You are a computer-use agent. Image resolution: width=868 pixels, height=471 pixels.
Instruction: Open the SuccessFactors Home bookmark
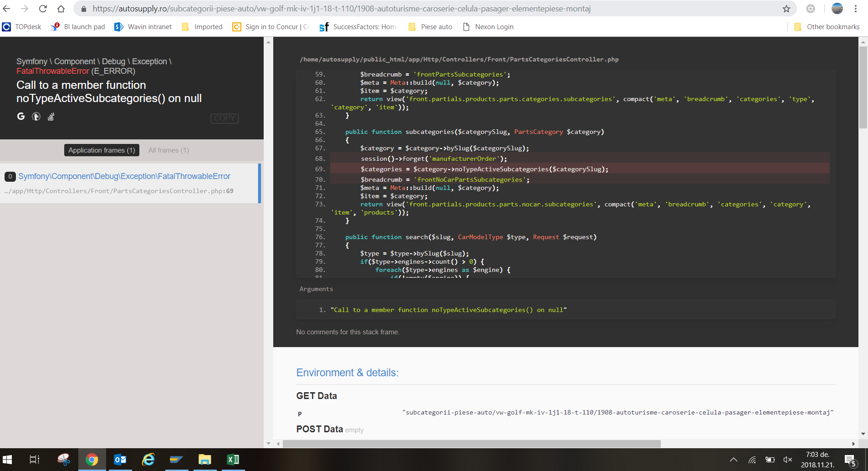click(358, 27)
